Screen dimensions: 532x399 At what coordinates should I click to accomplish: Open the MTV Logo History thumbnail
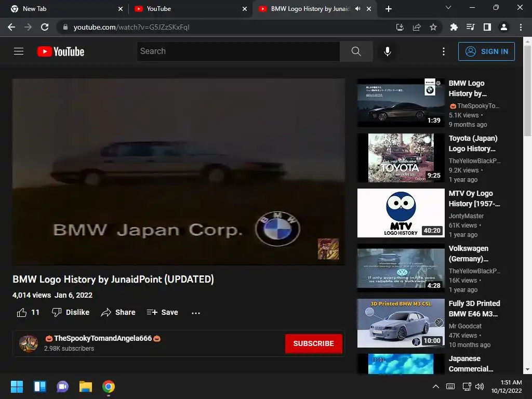[x=401, y=213]
